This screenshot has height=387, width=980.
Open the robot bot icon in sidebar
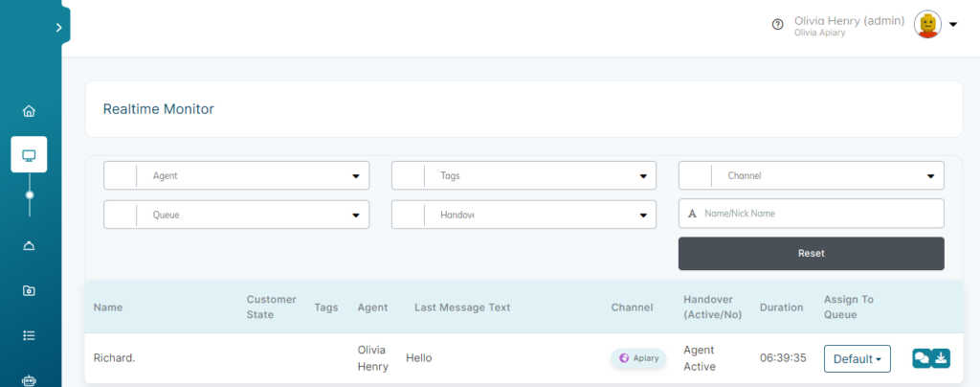(x=29, y=379)
